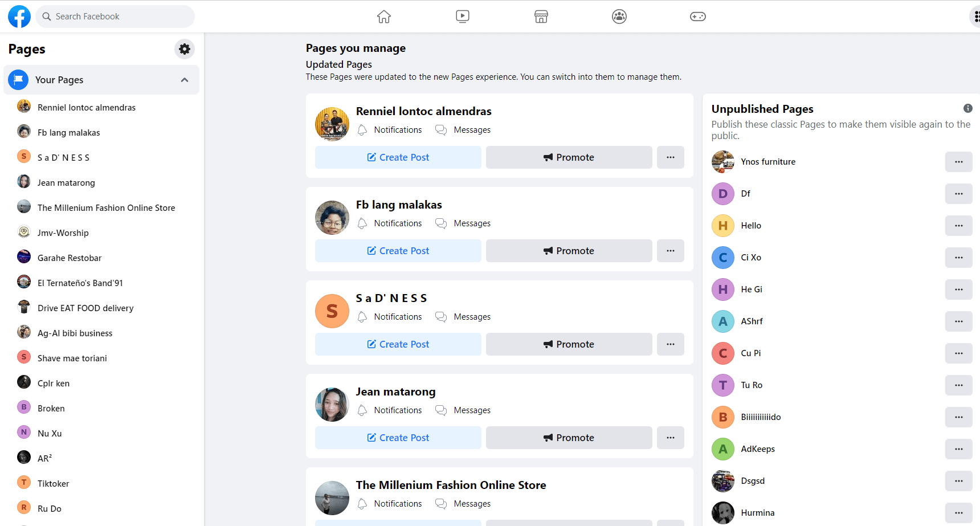The width and height of the screenshot is (980, 526).
Task: Select Jmv-Worship in the sidebar
Action: click(101, 233)
